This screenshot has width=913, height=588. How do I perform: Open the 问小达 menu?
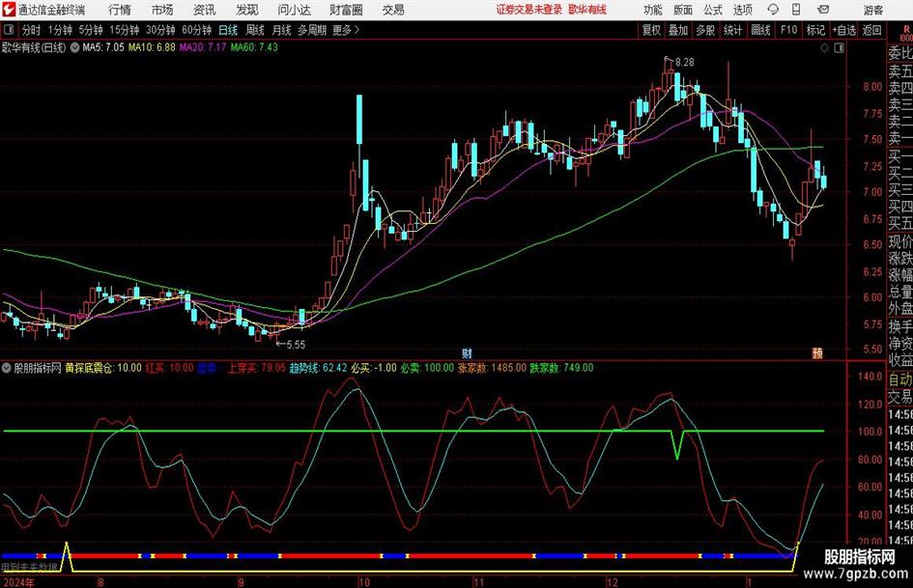[x=294, y=10]
